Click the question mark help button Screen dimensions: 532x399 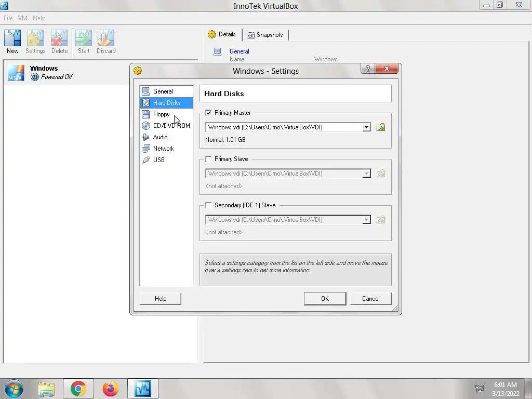coord(367,69)
